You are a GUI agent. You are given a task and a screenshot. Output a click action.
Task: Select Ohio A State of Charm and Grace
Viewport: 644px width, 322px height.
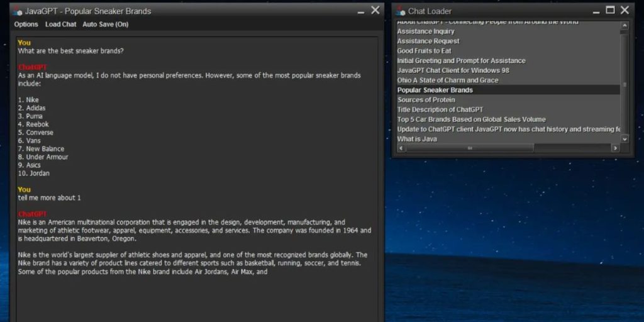point(508,80)
